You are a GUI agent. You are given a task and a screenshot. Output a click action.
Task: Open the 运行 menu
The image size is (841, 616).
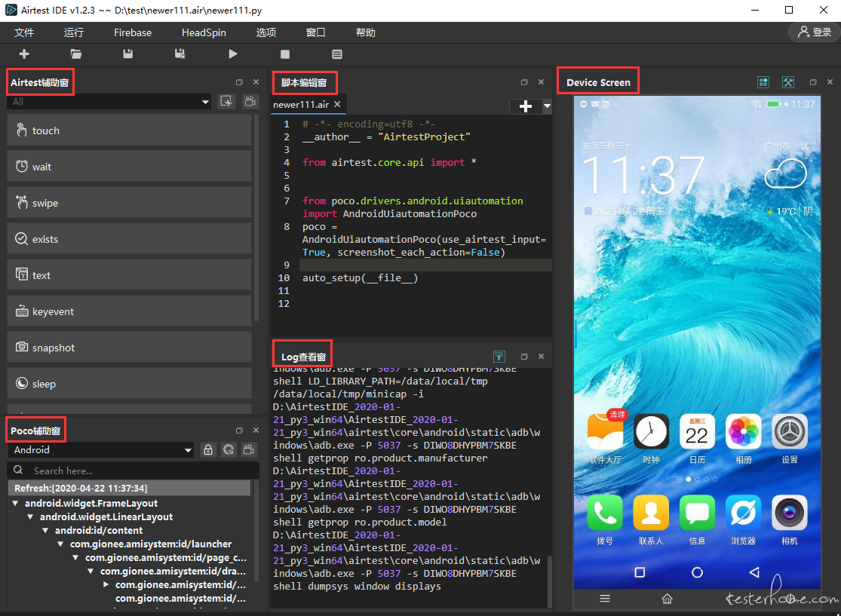[x=73, y=32]
